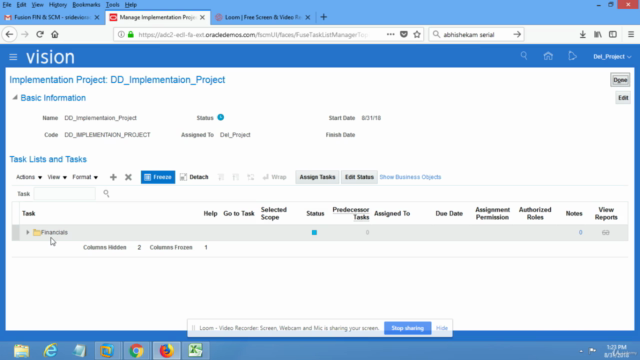Click the watchlist flag icon in header
The width and height of the screenshot is (640, 360).
tap(572, 56)
